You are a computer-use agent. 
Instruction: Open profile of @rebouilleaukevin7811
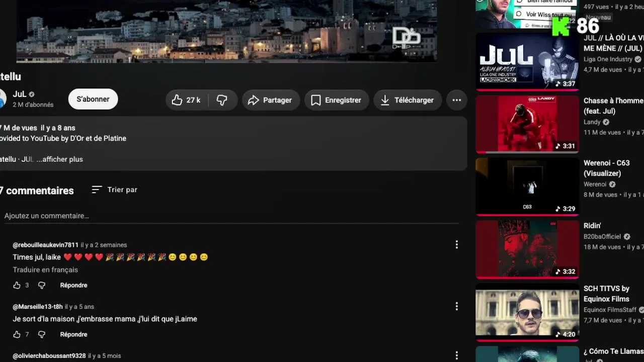46,245
